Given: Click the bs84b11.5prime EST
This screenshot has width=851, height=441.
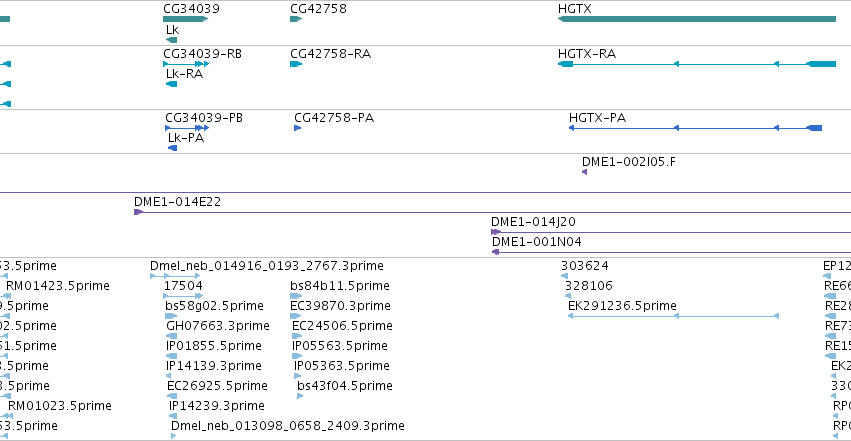Looking at the screenshot, I should [340, 286].
